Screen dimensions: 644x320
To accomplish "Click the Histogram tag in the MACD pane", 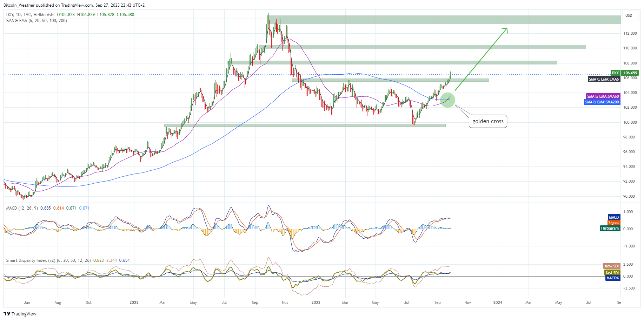I will 610,228.
